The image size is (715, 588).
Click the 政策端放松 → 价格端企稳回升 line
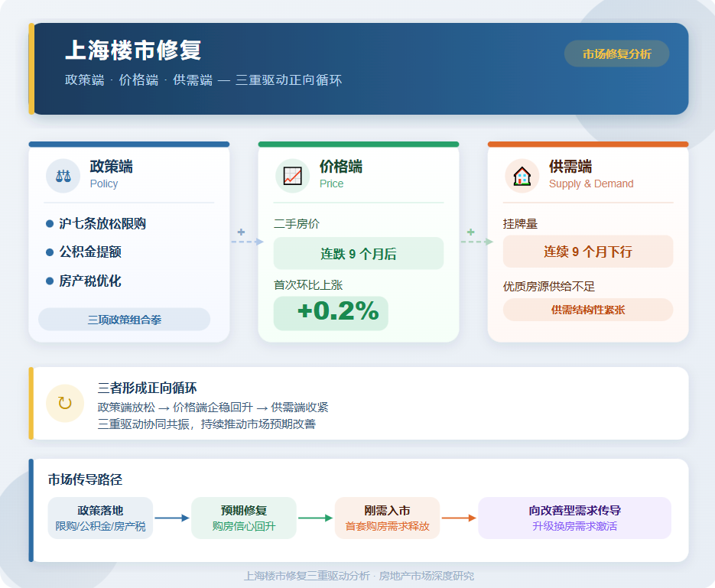213,407
